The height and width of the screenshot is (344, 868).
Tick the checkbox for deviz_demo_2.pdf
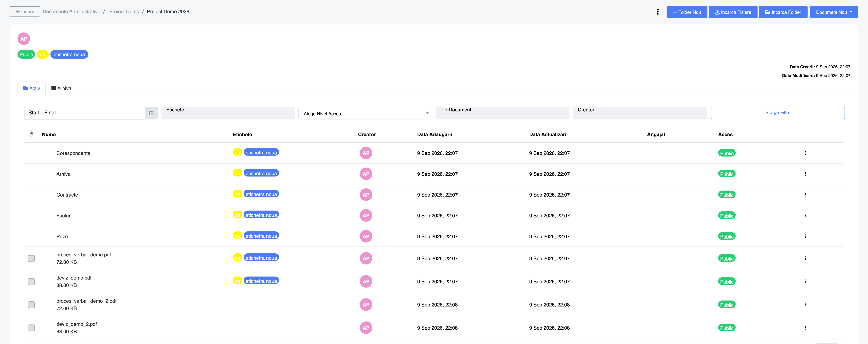click(x=31, y=328)
